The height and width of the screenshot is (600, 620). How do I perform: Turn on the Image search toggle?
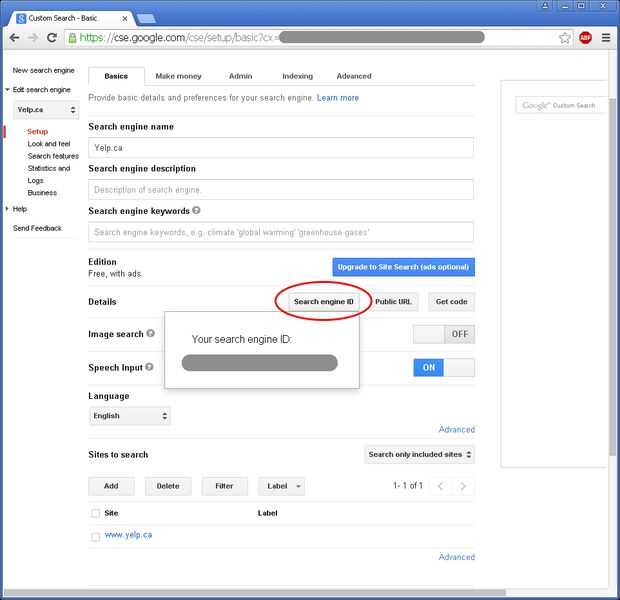[444, 334]
